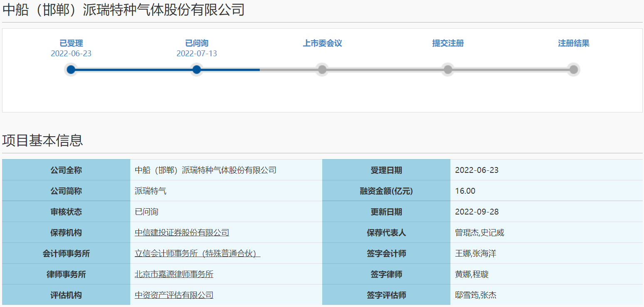Click the 派瑞特气 short name value
This screenshot has width=644, height=307.
[x=150, y=191]
